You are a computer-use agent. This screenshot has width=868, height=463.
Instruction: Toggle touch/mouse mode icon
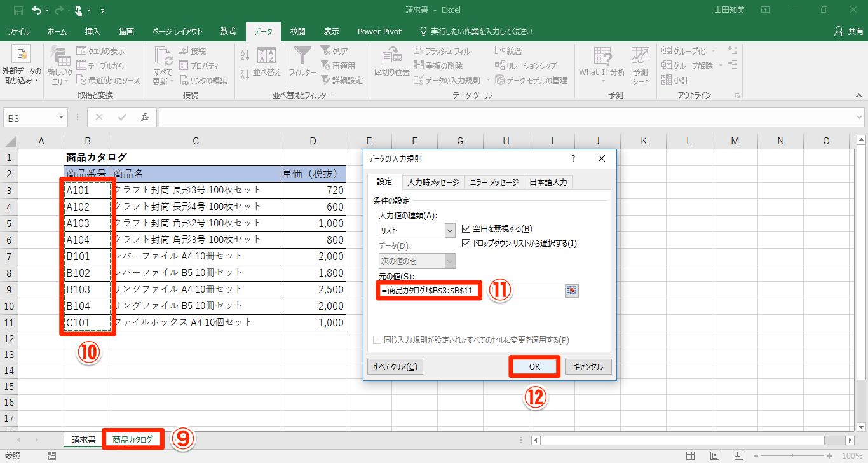[79, 10]
